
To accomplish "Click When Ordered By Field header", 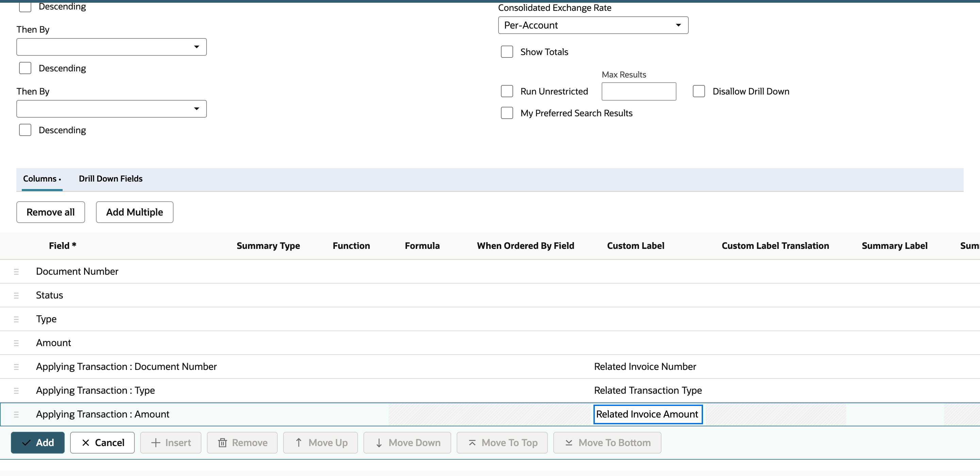I will (525, 246).
